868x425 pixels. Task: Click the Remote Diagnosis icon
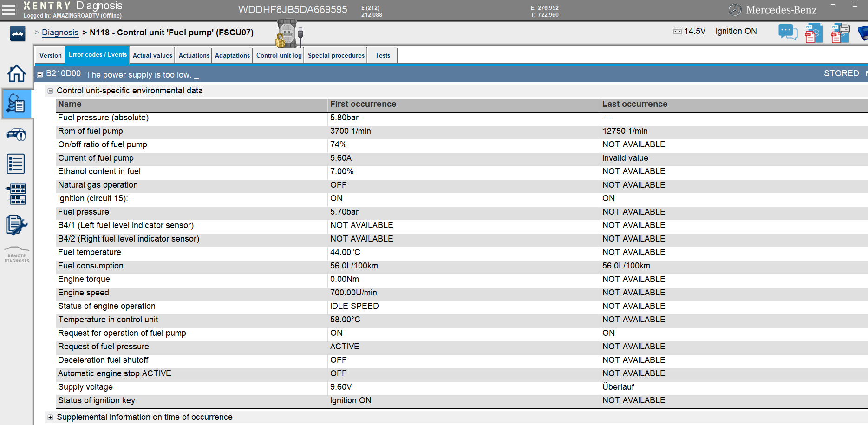(17, 255)
